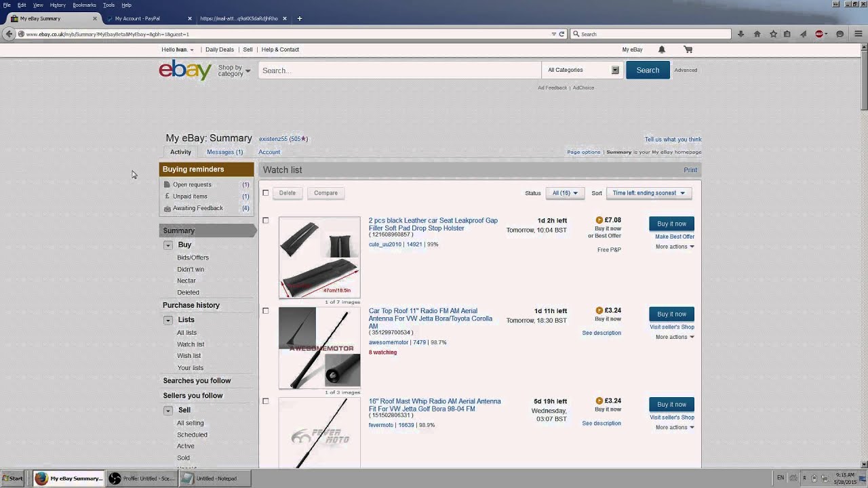The width and height of the screenshot is (868, 488).
Task: Click the EN language indicator in tray
Action: coord(781,479)
